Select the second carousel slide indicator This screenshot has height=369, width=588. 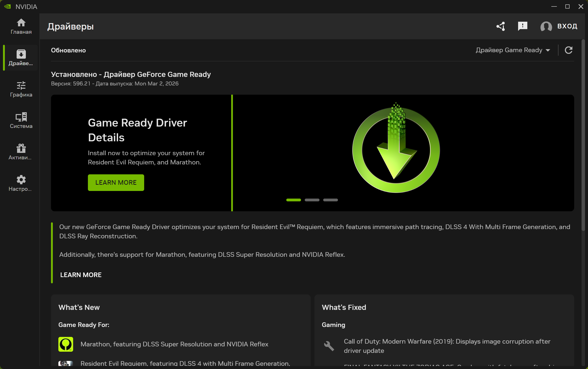click(312, 200)
